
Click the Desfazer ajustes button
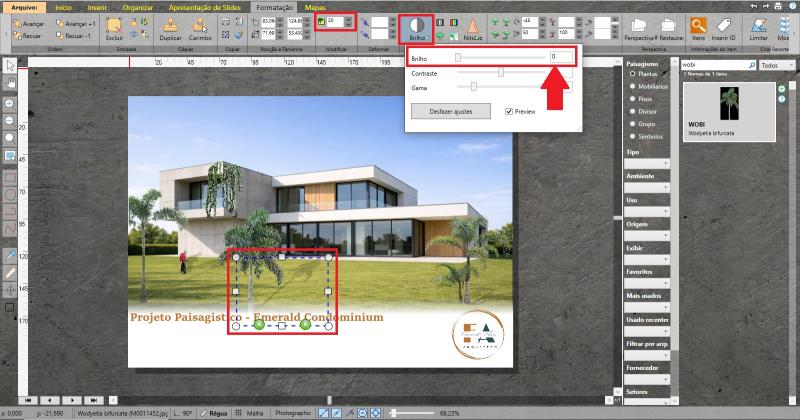coord(451,111)
